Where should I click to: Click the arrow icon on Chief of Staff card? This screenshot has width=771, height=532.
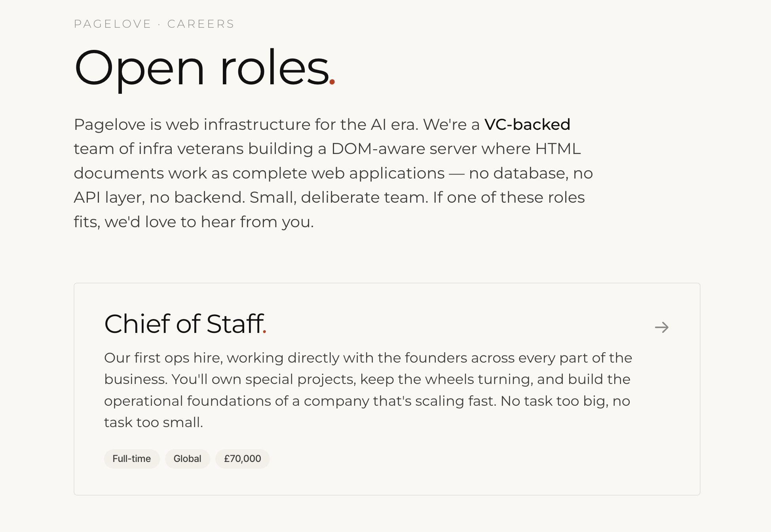click(x=661, y=327)
